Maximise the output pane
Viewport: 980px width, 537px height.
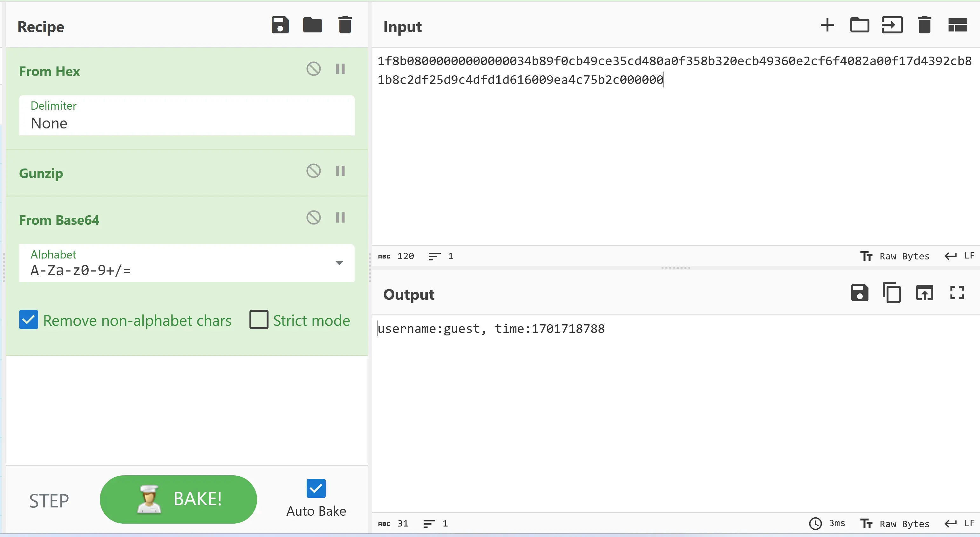pyautogui.click(x=956, y=293)
